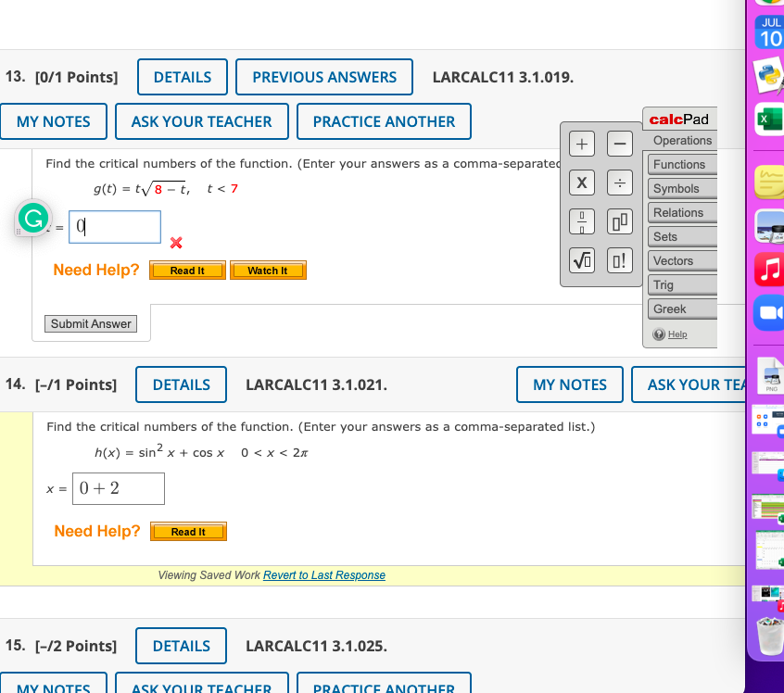Open PREVIOUS ANSWERS for question 13

point(324,77)
